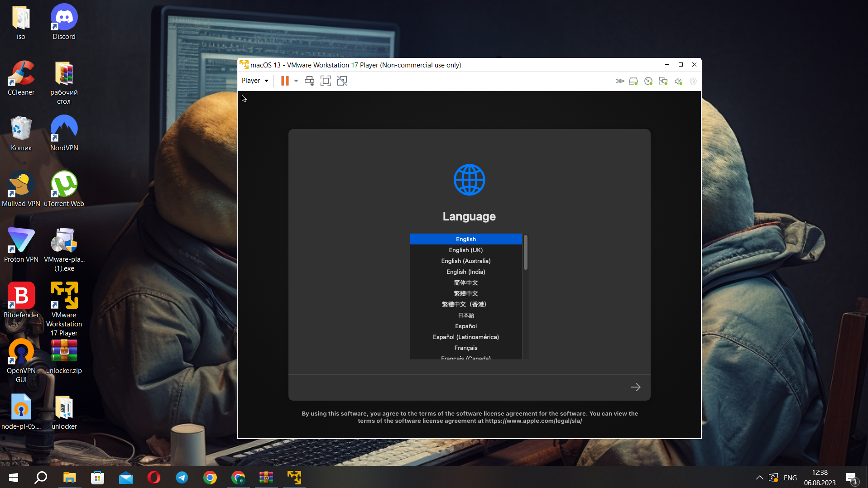This screenshot has width=868, height=488.
Task: Click the language list scrollbar thumb
Action: 526,252
